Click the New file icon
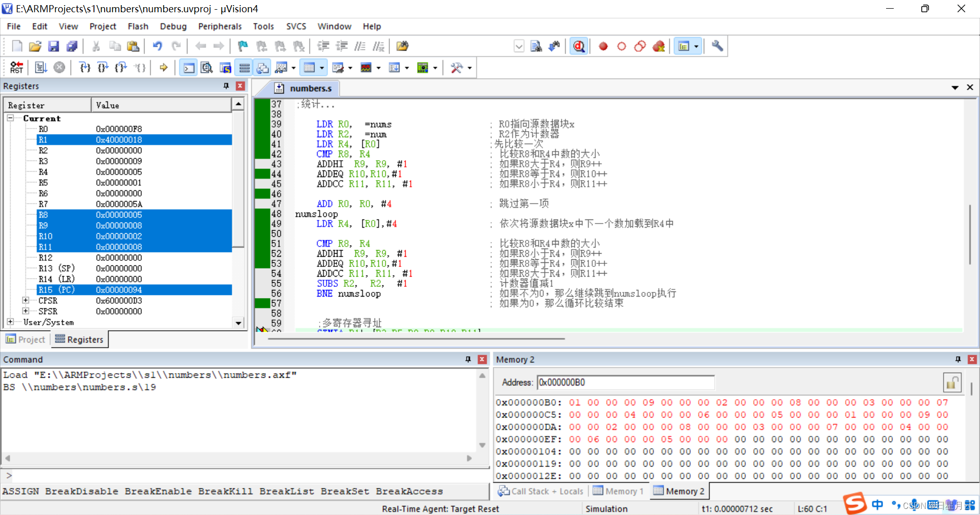 click(17, 46)
